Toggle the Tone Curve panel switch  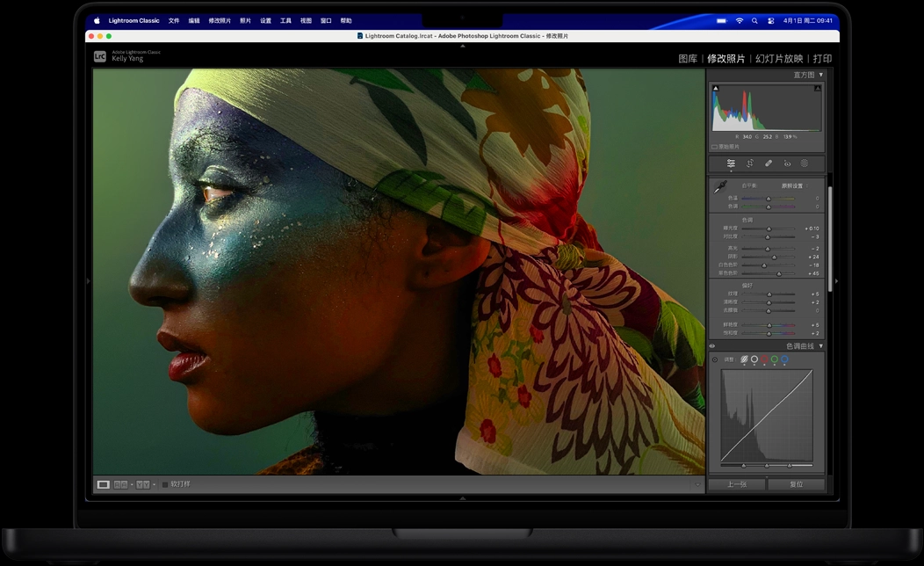[x=712, y=345]
